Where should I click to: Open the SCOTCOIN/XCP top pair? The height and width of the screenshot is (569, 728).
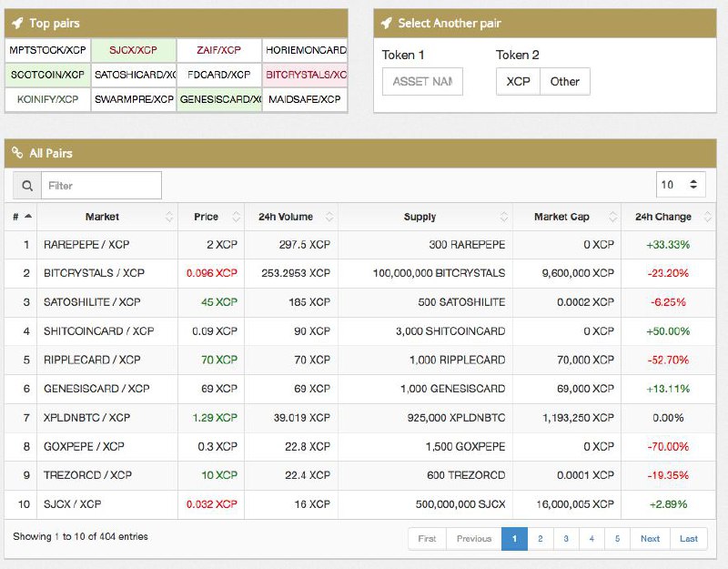48,75
